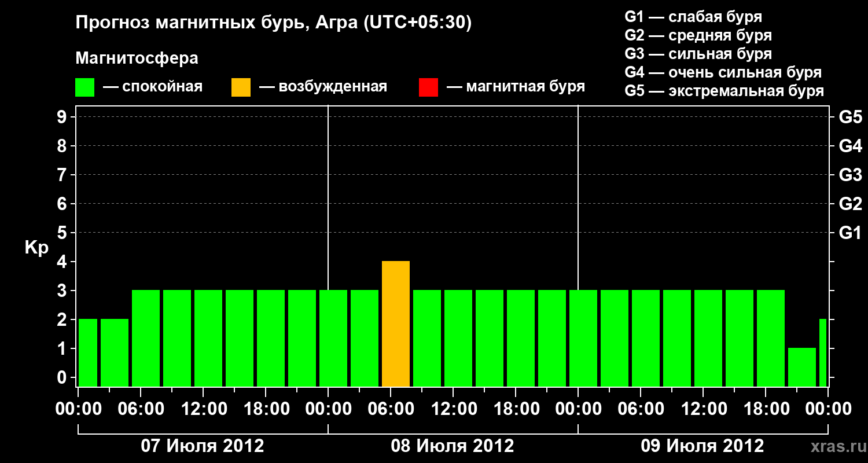Viewport: 868px width, 463px height.
Task: Click the '— спокойная' legend label
Action: (153, 87)
